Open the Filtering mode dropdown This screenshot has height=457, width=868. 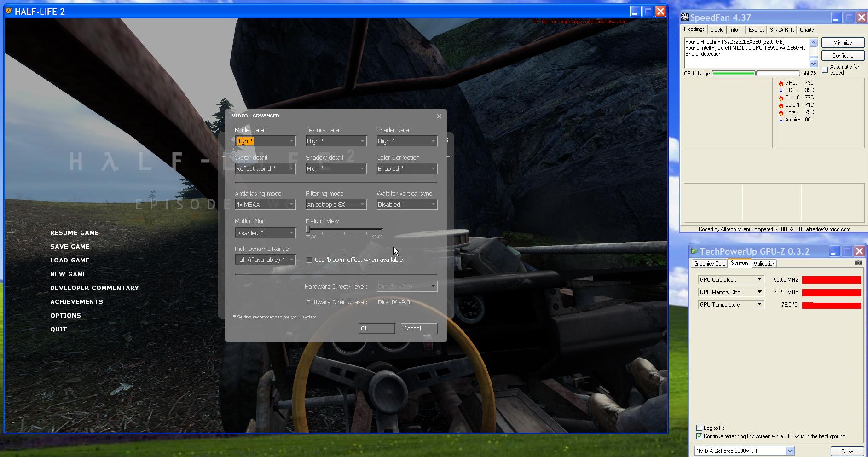point(336,204)
